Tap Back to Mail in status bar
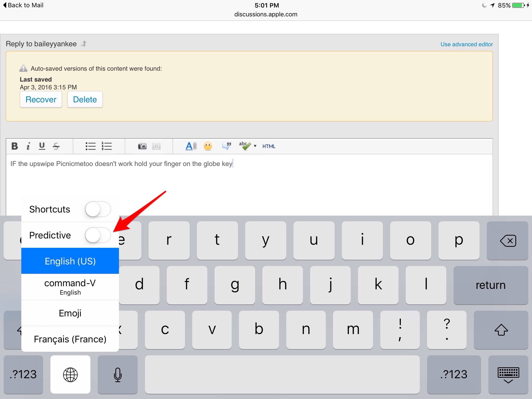Image resolution: width=532 pixels, height=399 pixels. (x=23, y=5)
